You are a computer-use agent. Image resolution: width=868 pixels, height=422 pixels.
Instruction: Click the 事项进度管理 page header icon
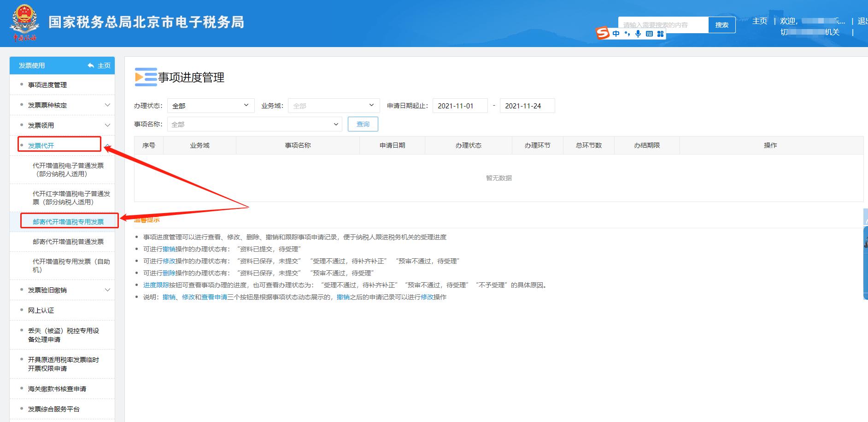pos(145,77)
